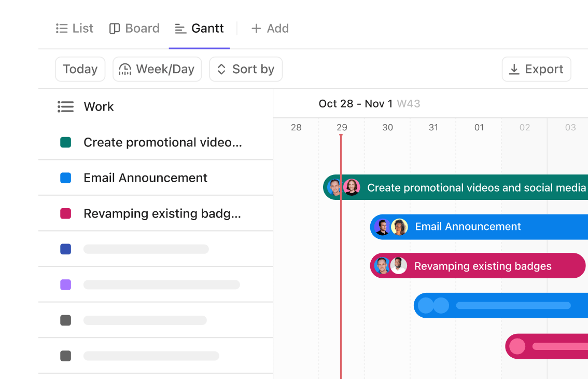
Task: Click first avatar on Email Announcement bar
Action: point(382,227)
